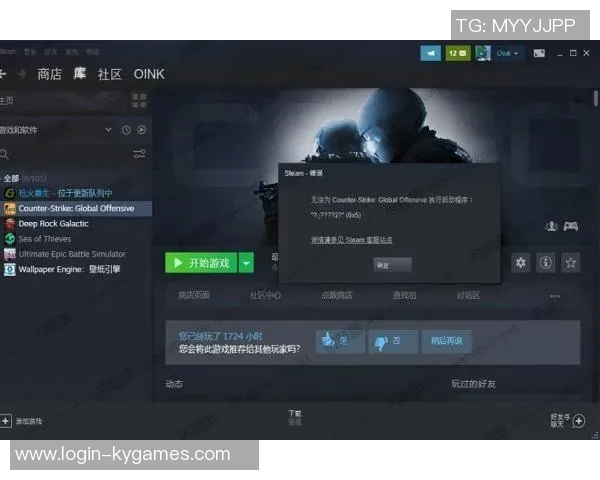The image size is (600, 480).
Task: Open the library filter sliders icon
Action: click(x=139, y=154)
